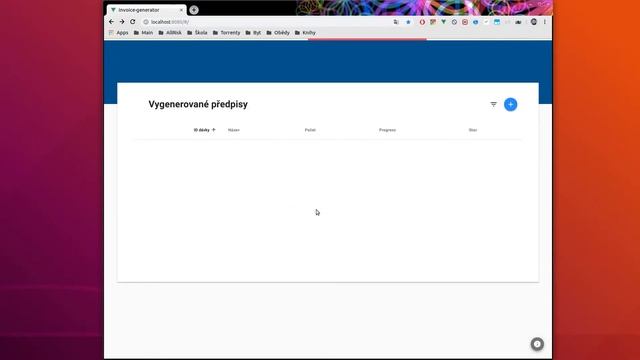
Task: Focus the localhost address bar
Action: pos(265,22)
